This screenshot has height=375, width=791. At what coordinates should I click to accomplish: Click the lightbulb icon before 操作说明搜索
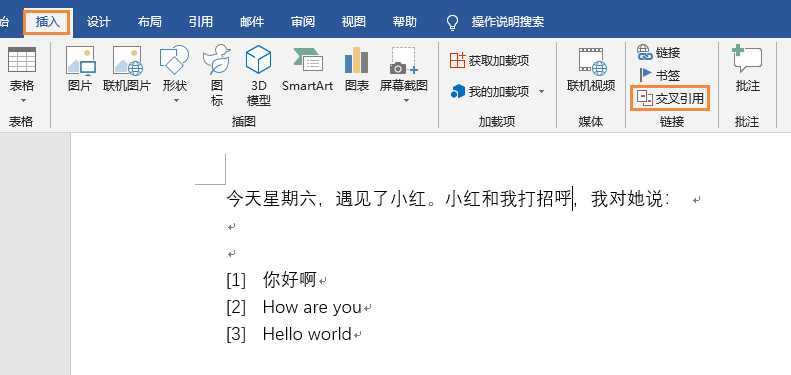[x=453, y=22]
